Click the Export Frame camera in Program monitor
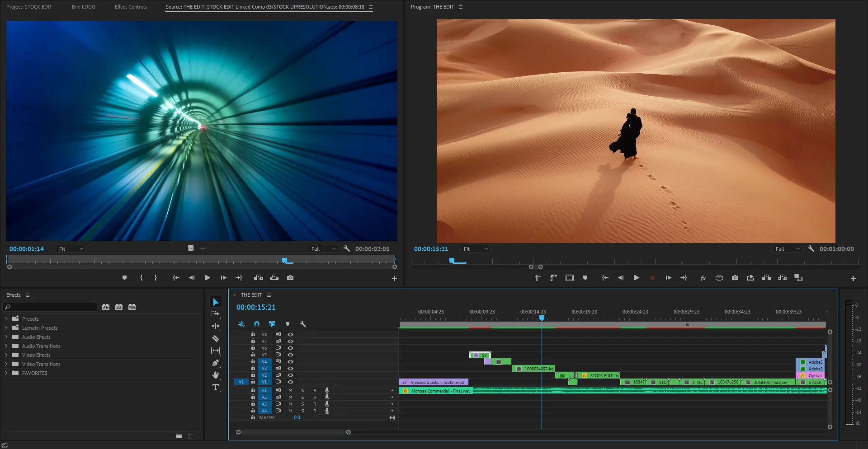 pos(735,278)
